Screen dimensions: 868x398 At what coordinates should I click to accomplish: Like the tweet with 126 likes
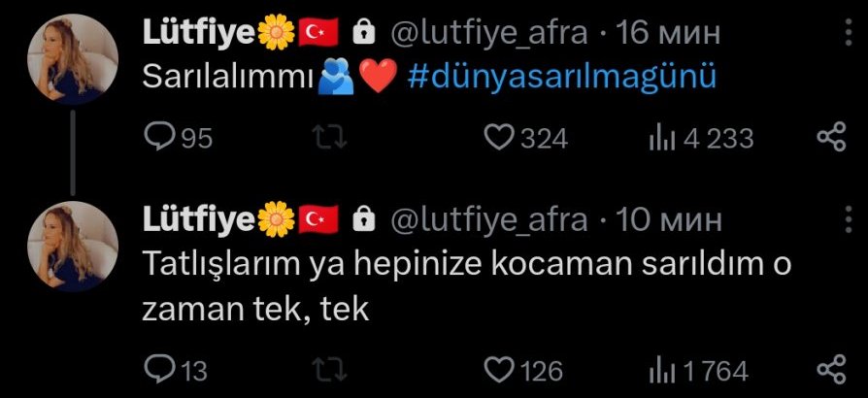523,369
